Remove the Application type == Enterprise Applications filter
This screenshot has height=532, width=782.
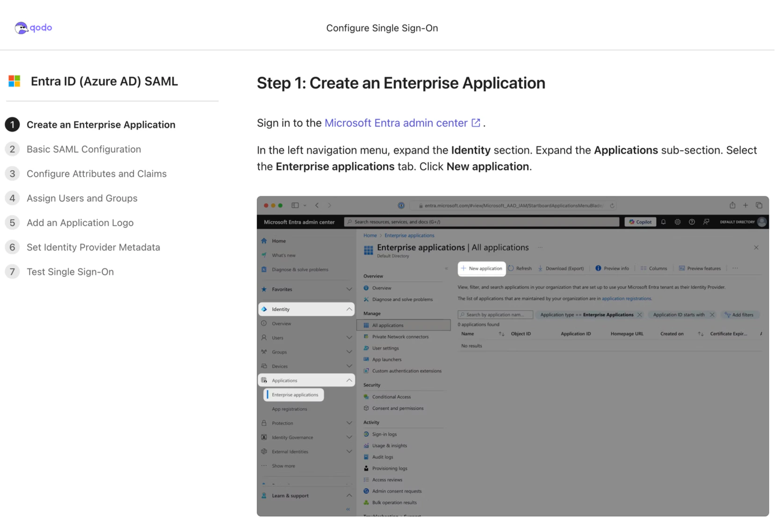point(639,315)
